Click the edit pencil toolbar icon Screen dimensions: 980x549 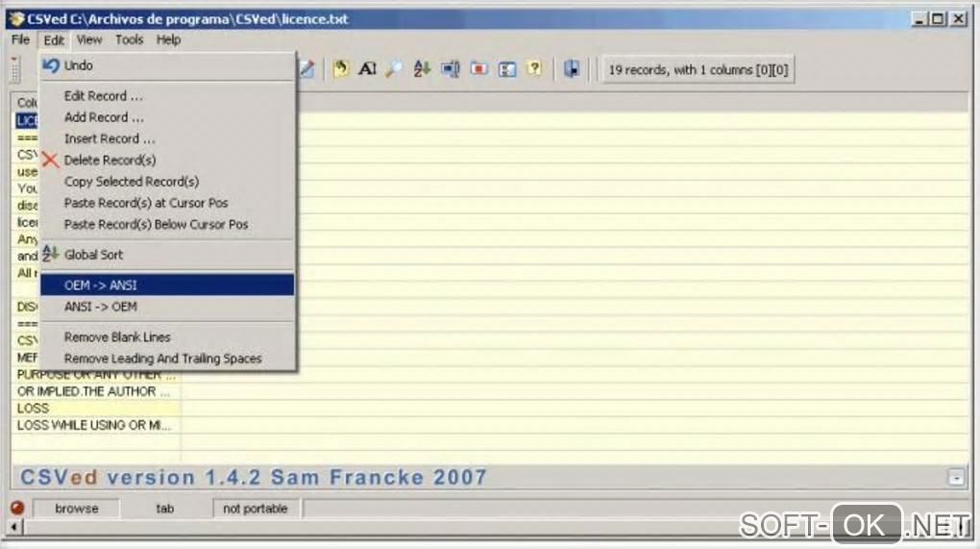point(306,69)
